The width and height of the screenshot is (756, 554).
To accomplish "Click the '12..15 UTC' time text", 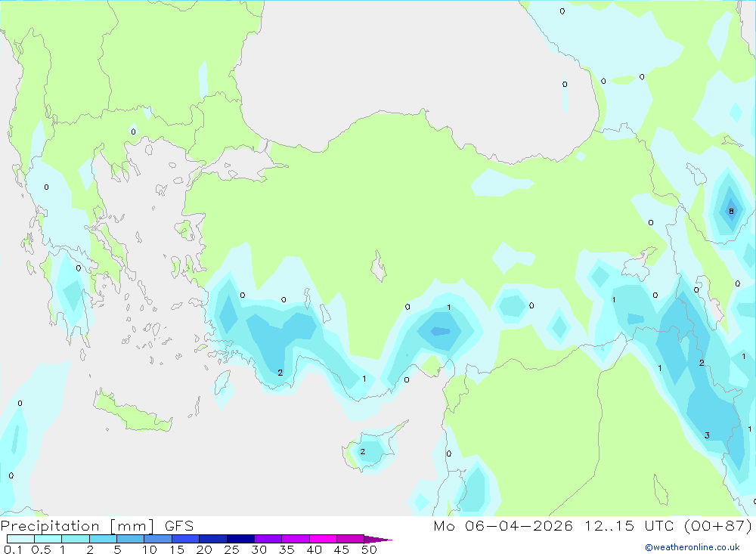I will (x=629, y=526).
